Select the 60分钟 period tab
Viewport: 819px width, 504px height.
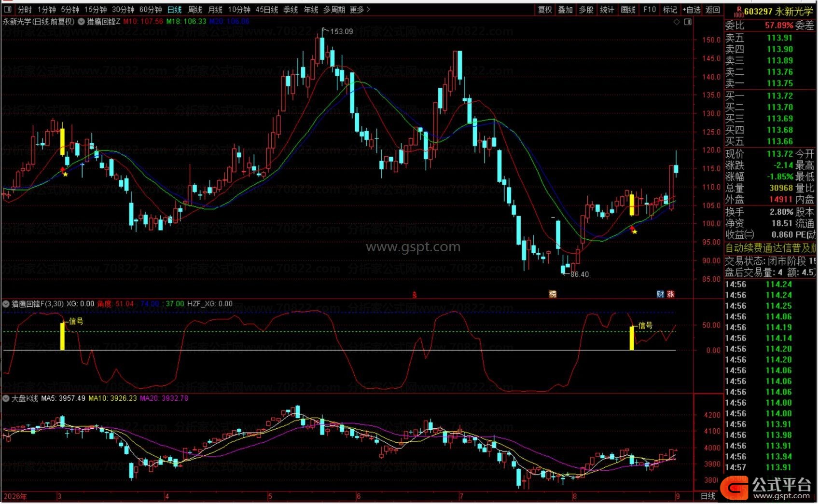[x=150, y=9]
